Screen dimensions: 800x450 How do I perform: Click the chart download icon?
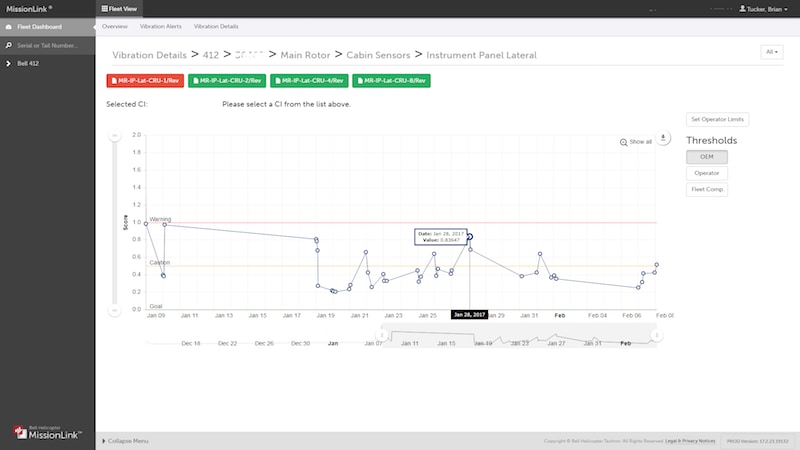click(662, 138)
